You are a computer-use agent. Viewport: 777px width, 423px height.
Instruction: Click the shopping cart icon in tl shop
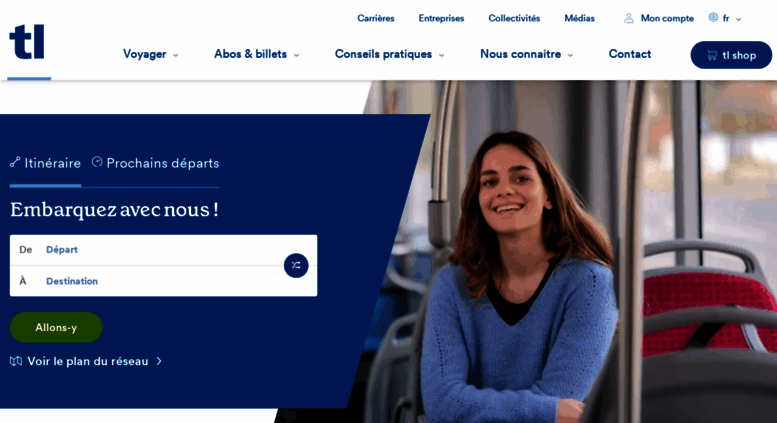pyautogui.click(x=712, y=55)
